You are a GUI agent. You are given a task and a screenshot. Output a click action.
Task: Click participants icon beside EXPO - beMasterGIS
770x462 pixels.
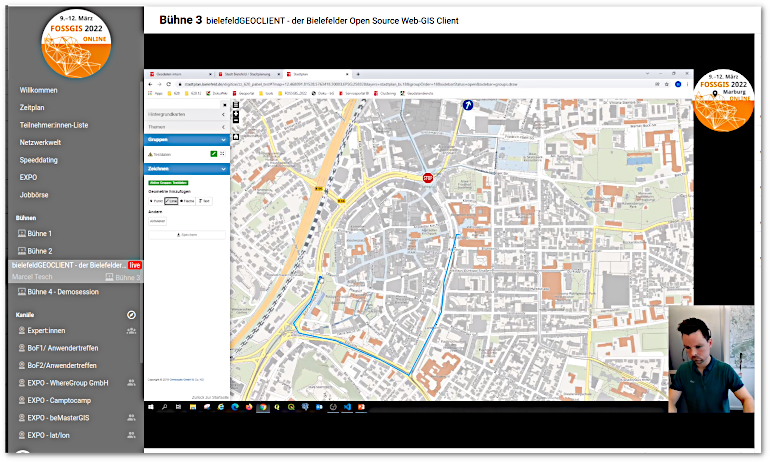[131, 418]
